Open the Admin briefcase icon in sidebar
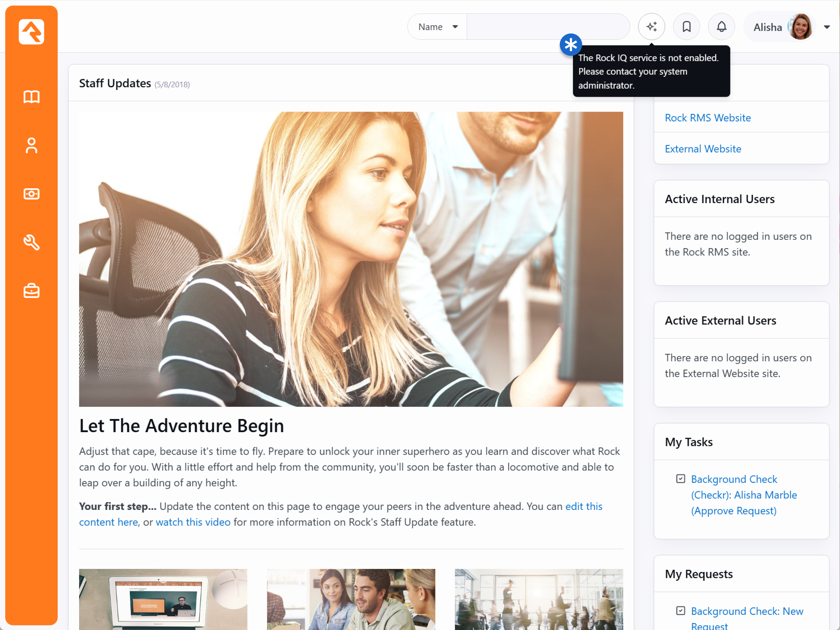The height and width of the screenshot is (630, 840). [x=31, y=291]
